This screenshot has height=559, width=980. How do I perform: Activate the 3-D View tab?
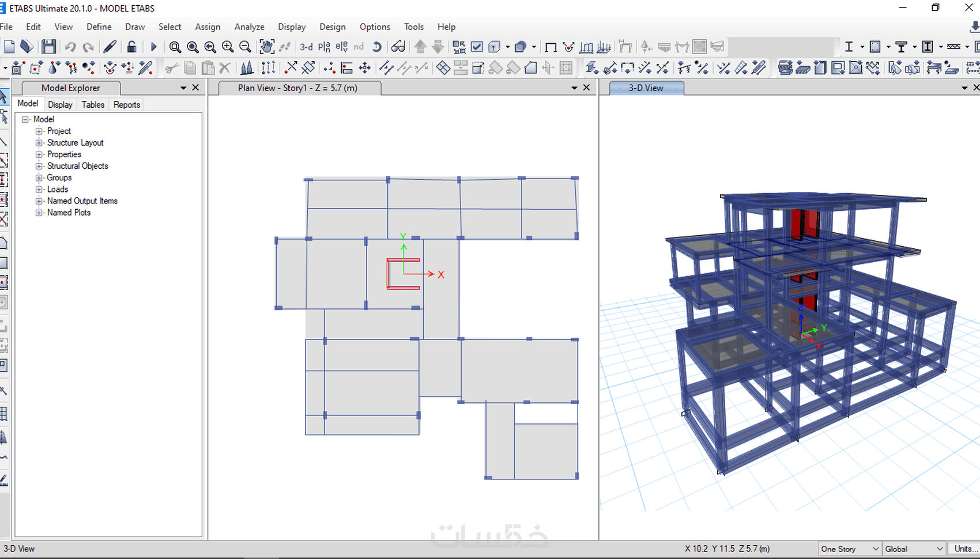coord(646,88)
